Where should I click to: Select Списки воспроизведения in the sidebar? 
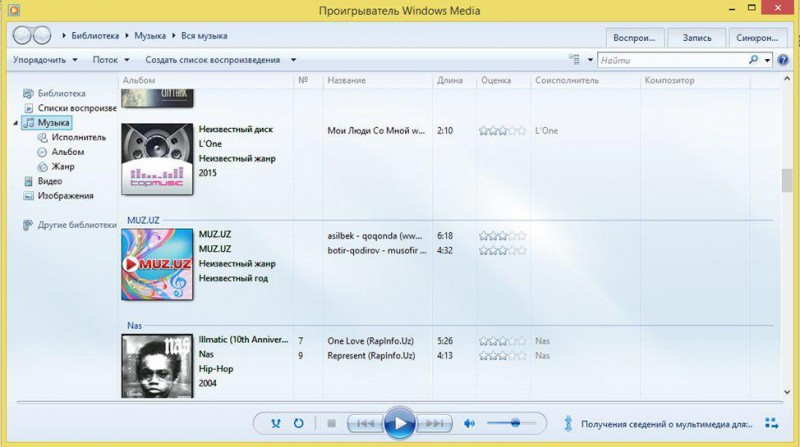(x=70, y=108)
